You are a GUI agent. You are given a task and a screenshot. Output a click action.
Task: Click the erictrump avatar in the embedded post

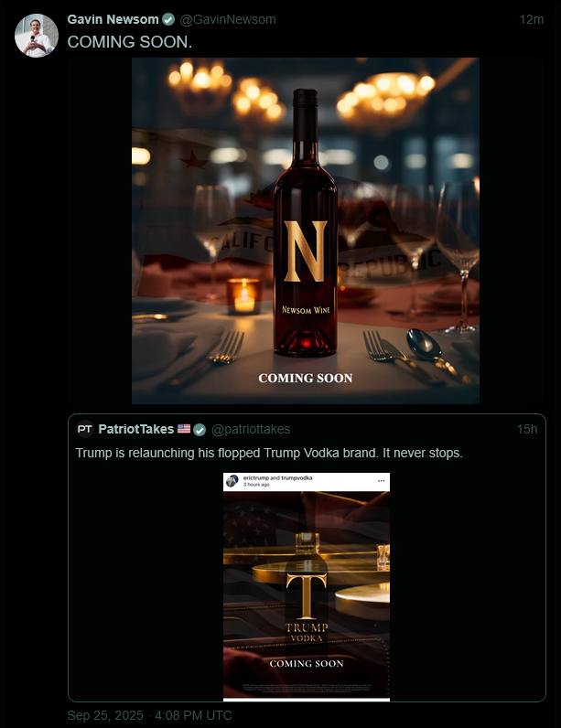click(x=232, y=480)
